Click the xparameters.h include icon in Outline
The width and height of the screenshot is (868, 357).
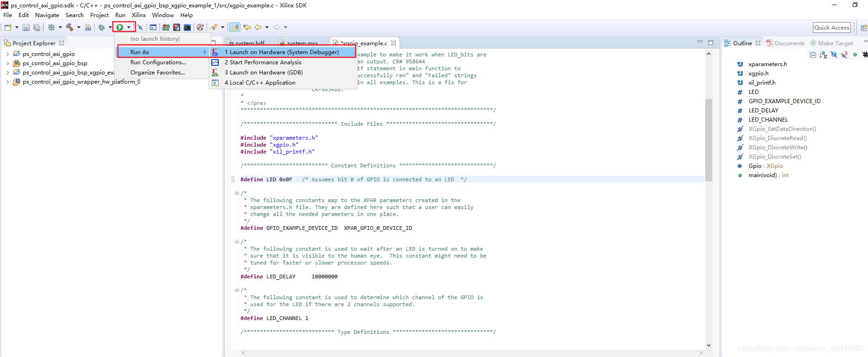[x=740, y=64]
